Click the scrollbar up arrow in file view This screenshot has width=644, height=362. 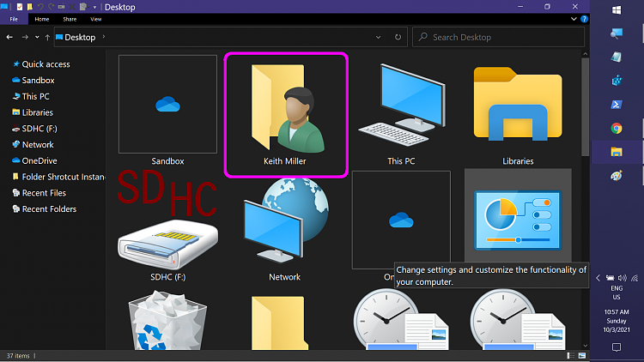(586, 54)
